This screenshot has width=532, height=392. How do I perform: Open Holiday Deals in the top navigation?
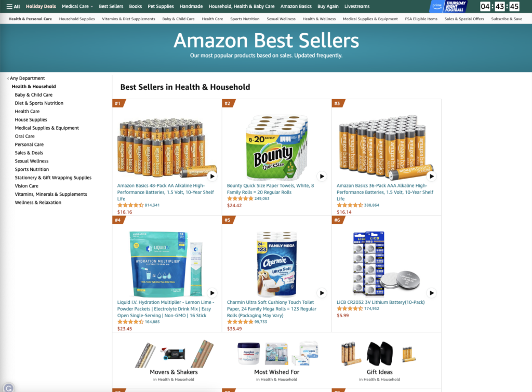pos(41,6)
